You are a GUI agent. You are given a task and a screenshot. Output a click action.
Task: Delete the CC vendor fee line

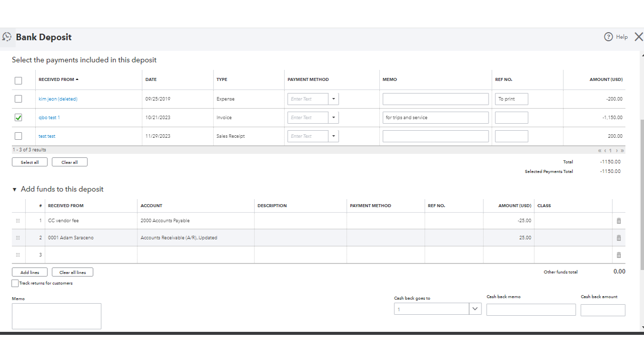pyautogui.click(x=619, y=221)
